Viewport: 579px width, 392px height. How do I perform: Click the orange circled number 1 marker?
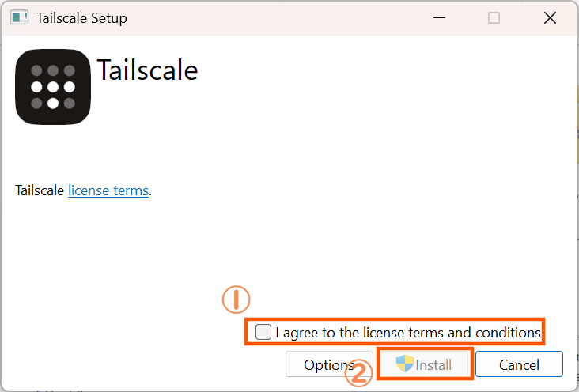[236, 300]
